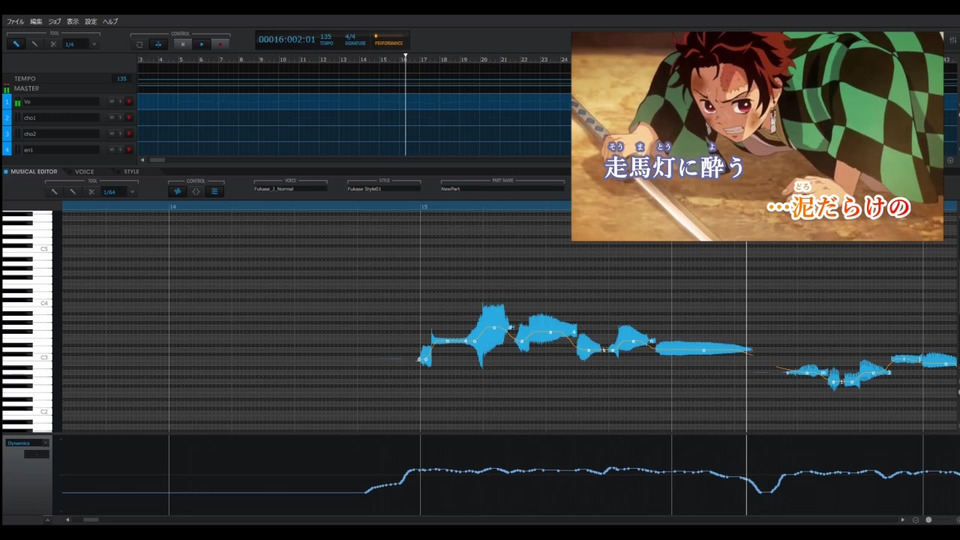Screen dimensions: 960x540
Task: Arm recording on the Vo track
Action: pyautogui.click(x=129, y=102)
